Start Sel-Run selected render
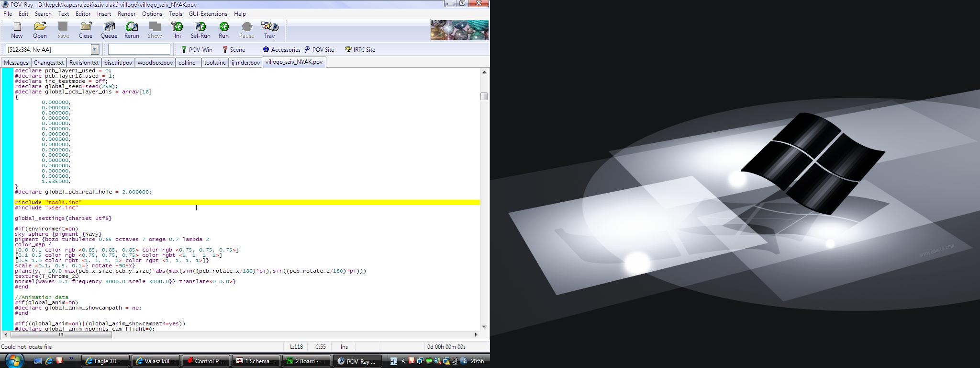This screenshot has width=980, height=368. [200, 30]
